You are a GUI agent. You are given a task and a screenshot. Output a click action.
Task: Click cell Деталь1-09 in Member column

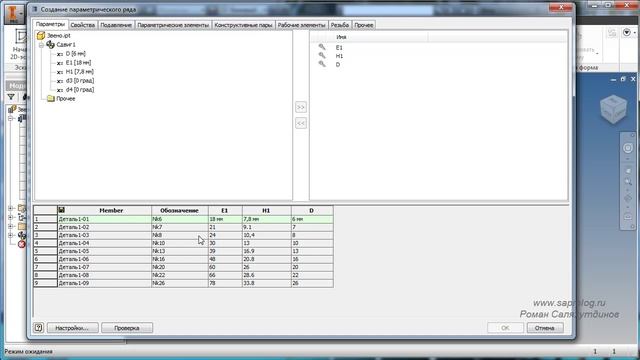(104, 283)
